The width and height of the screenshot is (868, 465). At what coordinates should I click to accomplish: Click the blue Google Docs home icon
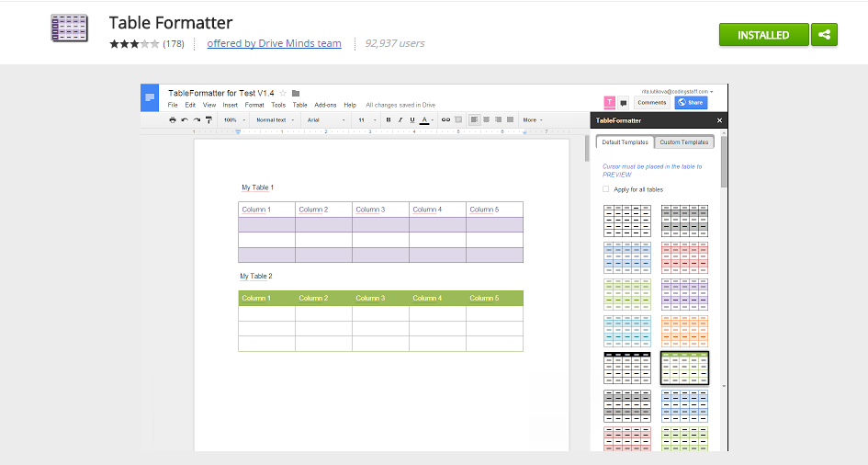150,98
